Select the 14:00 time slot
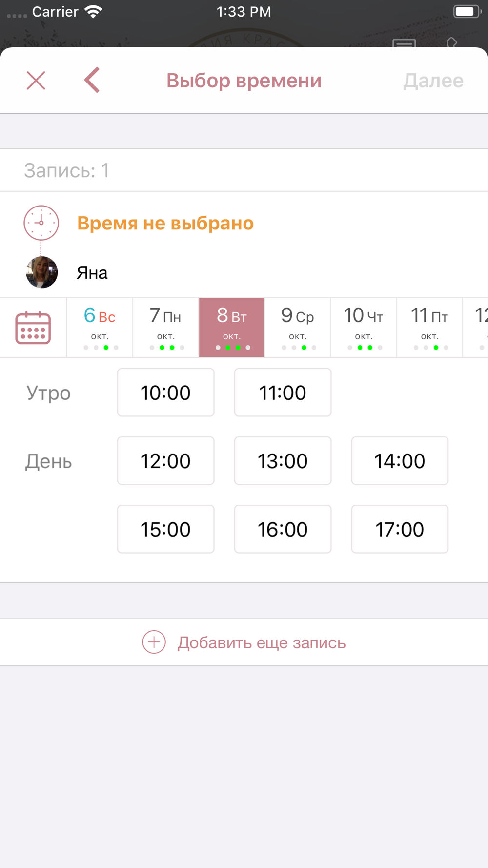 [400, 461]
